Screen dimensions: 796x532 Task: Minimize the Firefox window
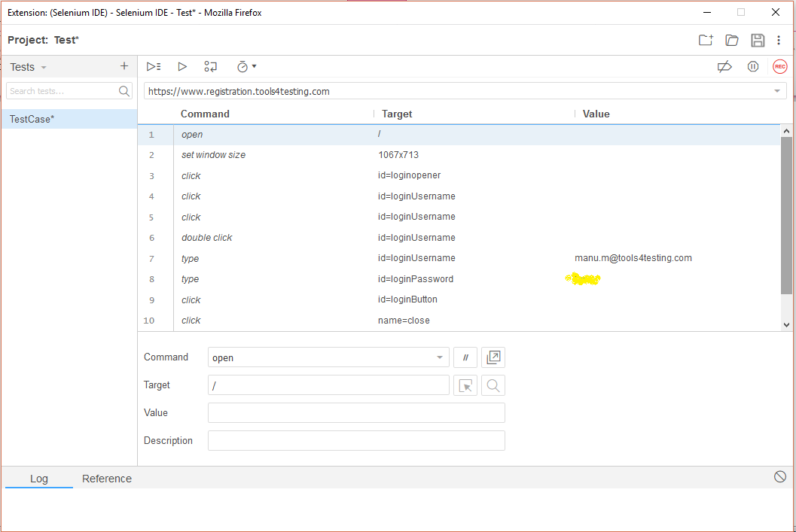point(707,12)
